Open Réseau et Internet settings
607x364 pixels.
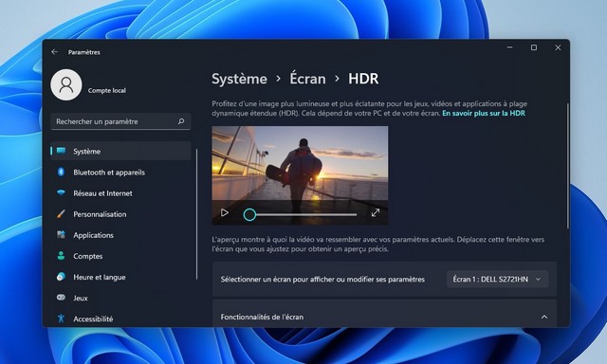(x=120, y=193)
